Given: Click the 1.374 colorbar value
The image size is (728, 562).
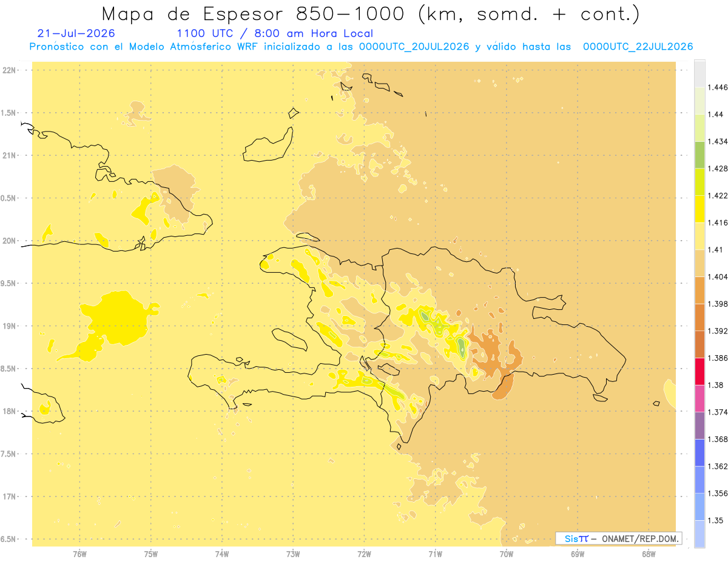Looking at the screenshot, I should [717, 412].
